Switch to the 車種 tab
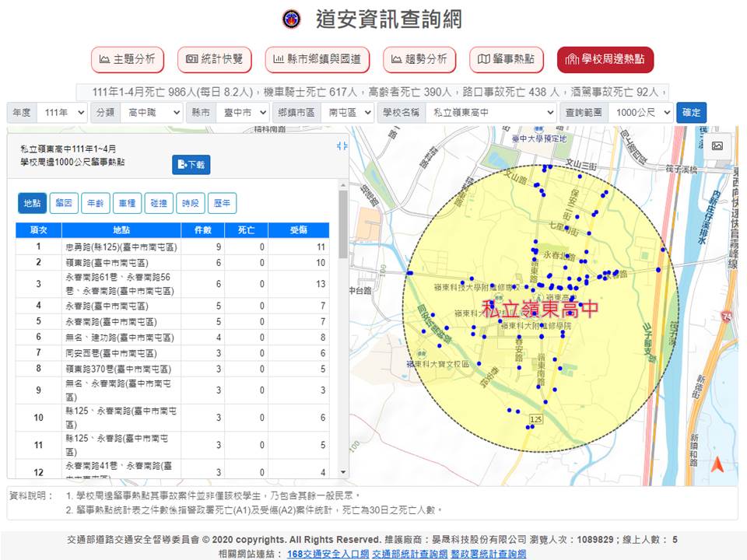Screen dimensions: 747x560 coord(127,203)
